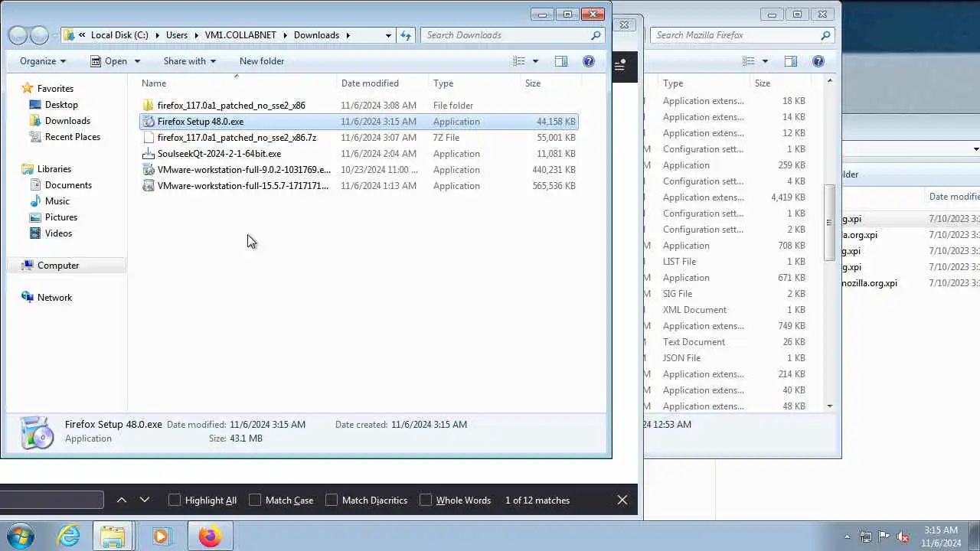Click Users in the address bar path
Image resolution: width=980 pixels, height=551 pixels.
tap(176, 35)
